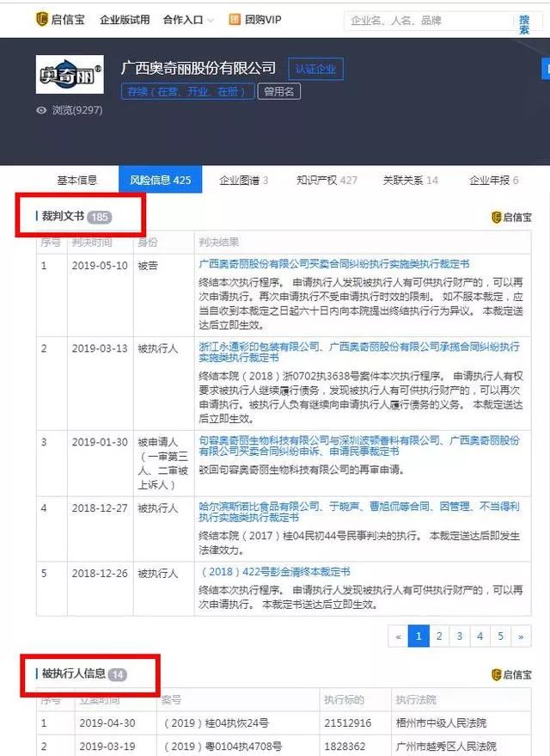Open the 广西奥奇丽买卖合同纠纷执行裁定书 link
Viewport: 550px width, 756px height.
click(333, 264)
